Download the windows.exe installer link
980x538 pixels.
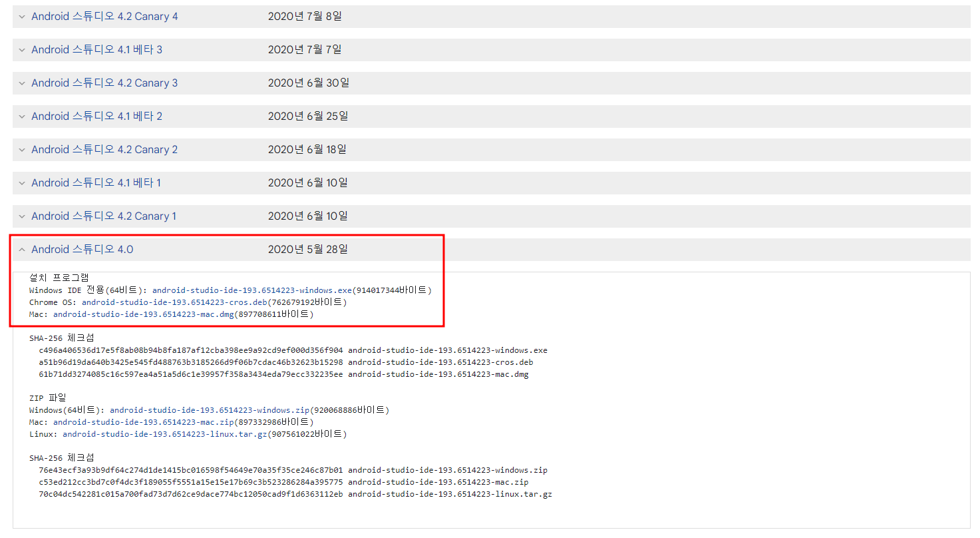coord(252,290)
